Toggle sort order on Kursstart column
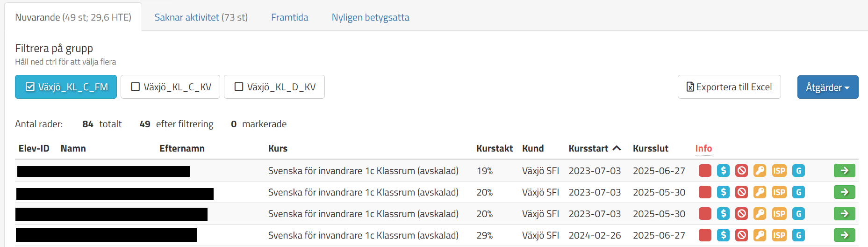This screenshot has height=247, width=868. point(595,148)
